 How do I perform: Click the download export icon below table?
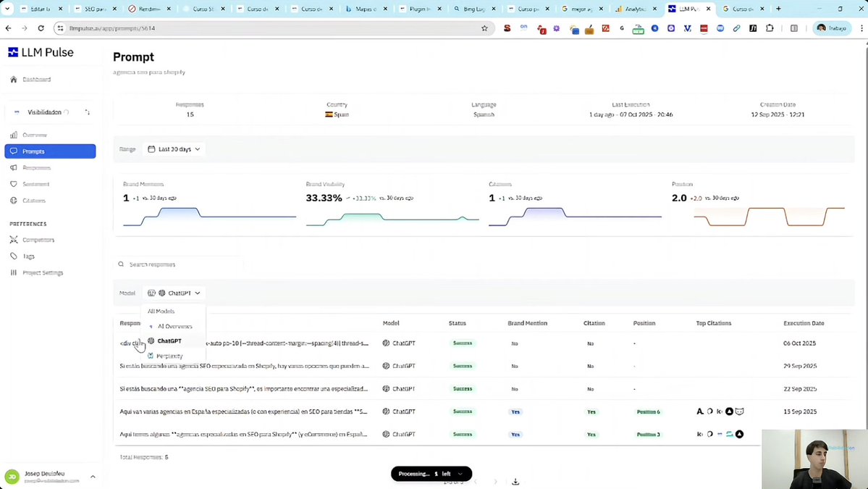tap(515, 482)
